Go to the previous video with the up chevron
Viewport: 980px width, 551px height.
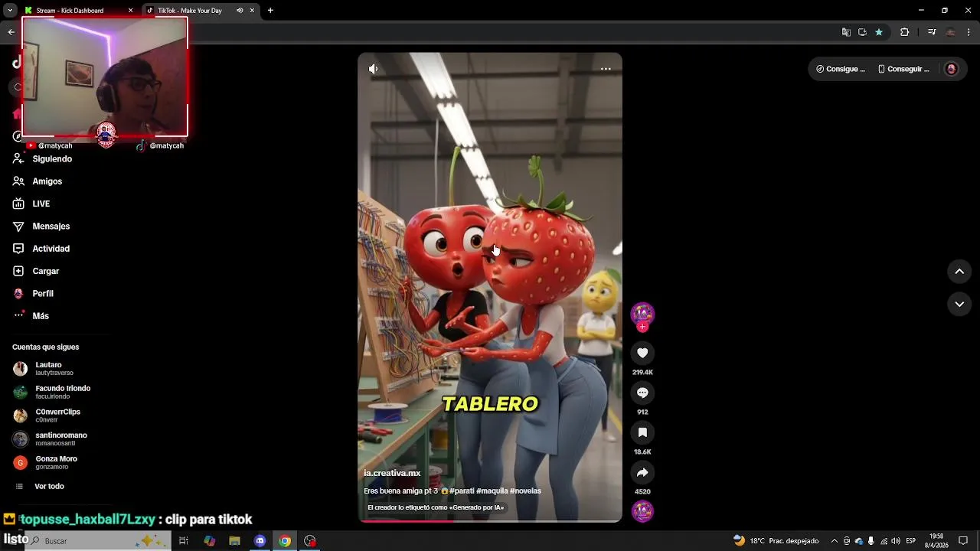(959, 271)
